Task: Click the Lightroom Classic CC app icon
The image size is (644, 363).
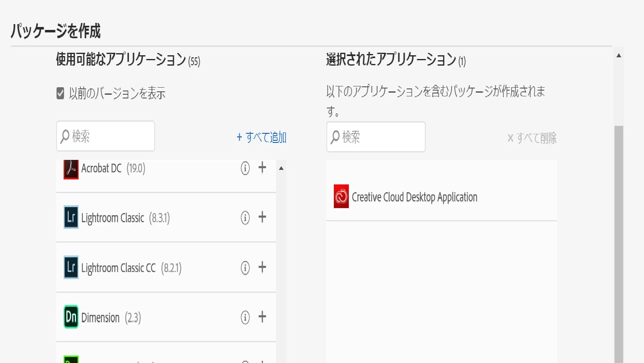Action: coord(71,267)
